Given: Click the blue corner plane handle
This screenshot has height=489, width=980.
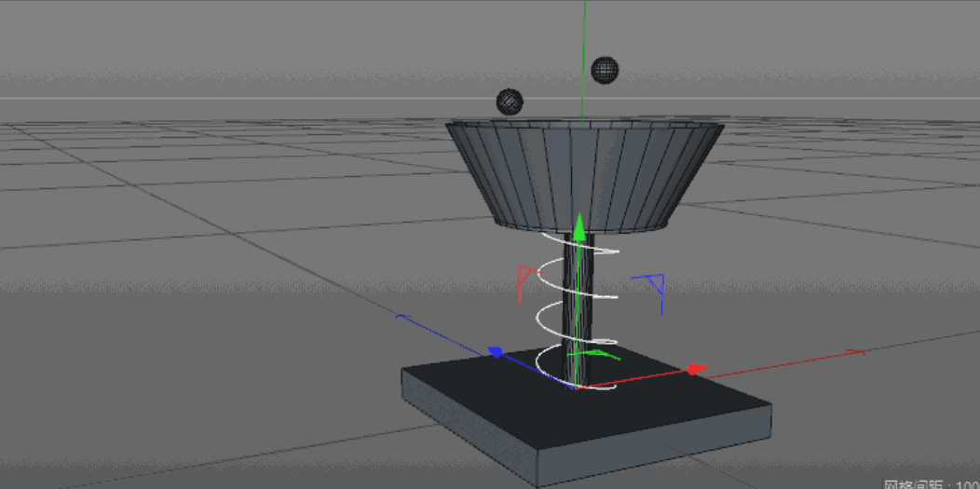Looking at the screenshot, I should click(x=655, y=283).
